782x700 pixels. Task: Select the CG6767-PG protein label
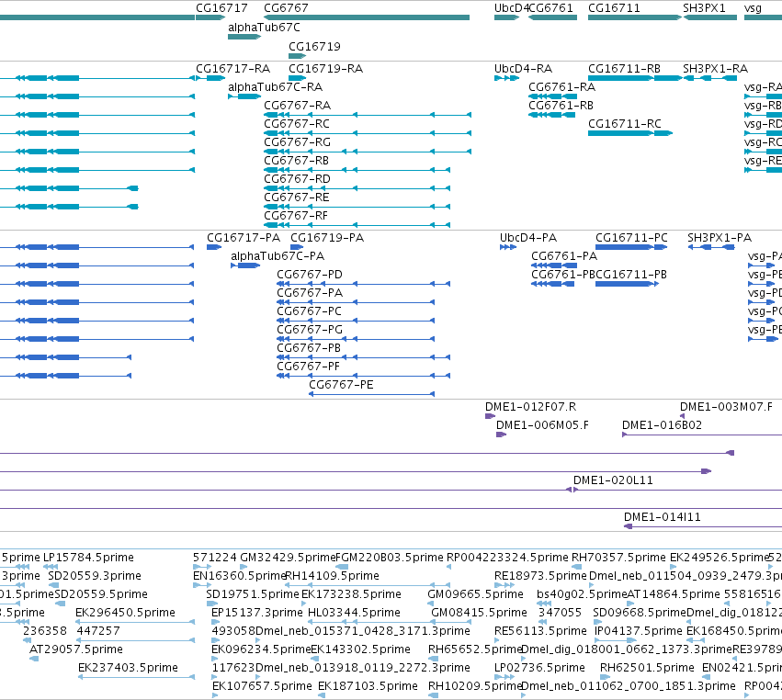(310, 330)
